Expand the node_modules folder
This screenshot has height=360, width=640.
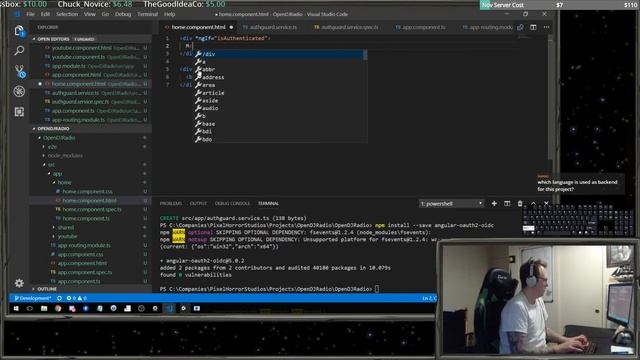click(x=65, y=156)
